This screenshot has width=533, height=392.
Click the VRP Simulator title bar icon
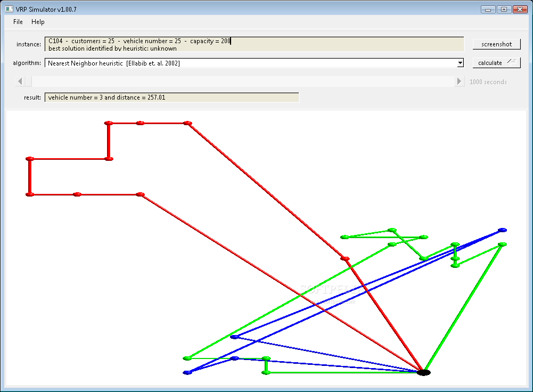[9, 9]
